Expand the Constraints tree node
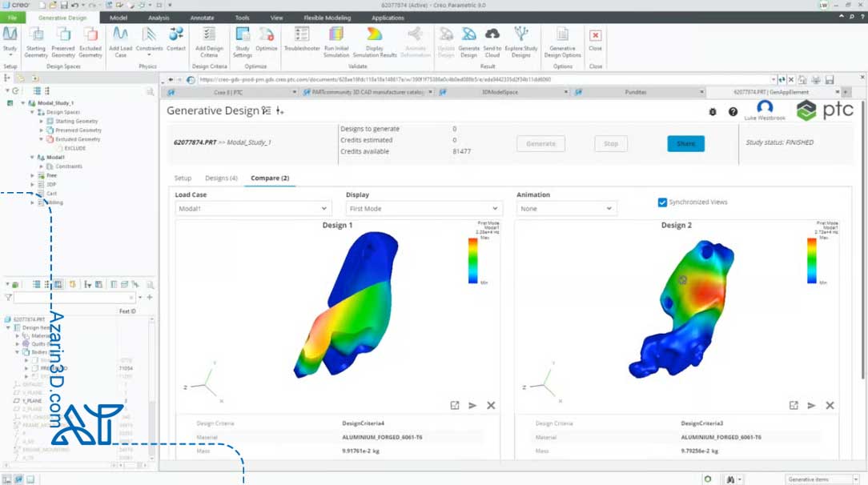 (x=41, y=166)
